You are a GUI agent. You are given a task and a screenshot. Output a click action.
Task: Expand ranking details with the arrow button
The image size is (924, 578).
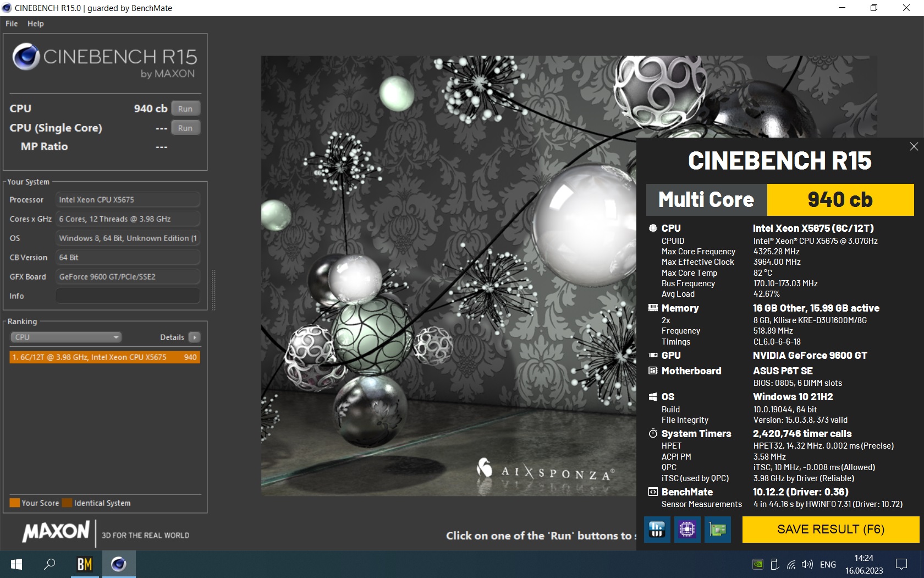tap(194, 337)
